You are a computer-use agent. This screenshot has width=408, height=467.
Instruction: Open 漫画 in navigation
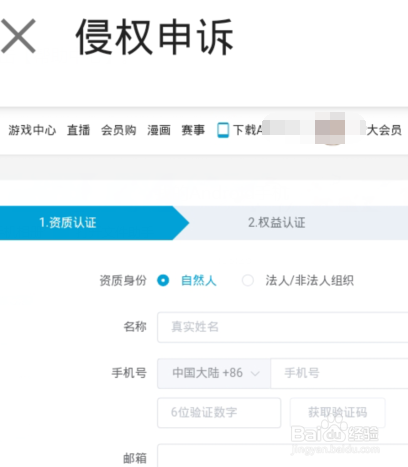coord(159,130)
